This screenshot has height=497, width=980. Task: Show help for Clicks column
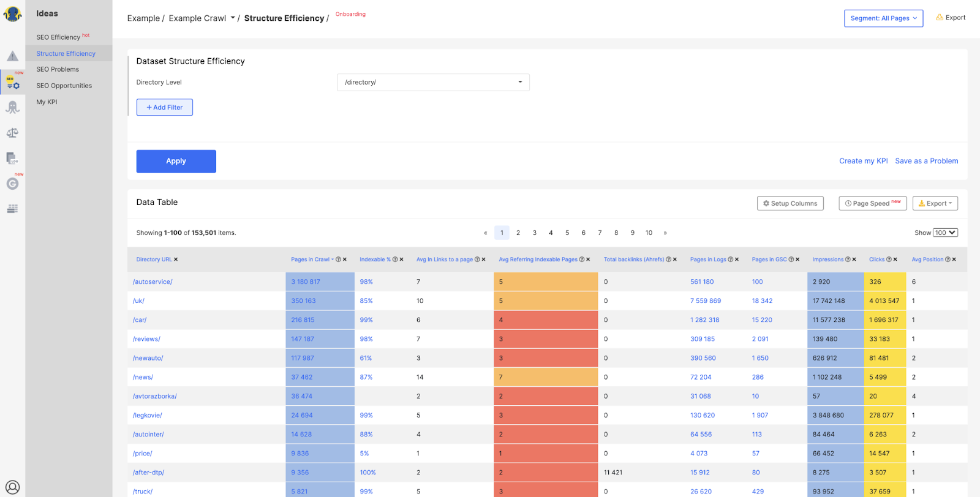[x=889, y=260]
